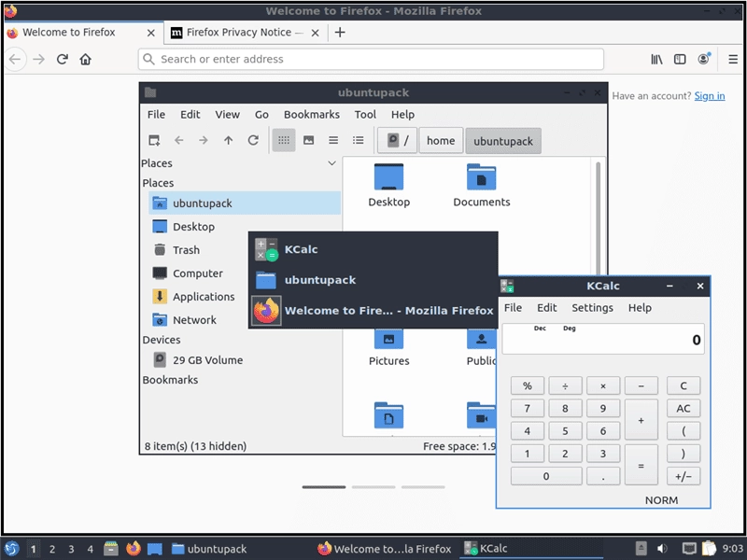Click the file manager vertical scrollbar

click(598, 219)
